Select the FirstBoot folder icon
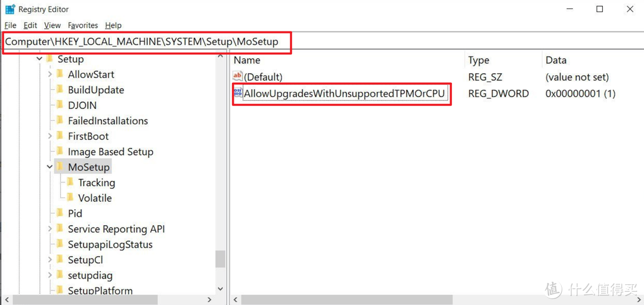Screen dimensions: 644x305 point(60,135)
